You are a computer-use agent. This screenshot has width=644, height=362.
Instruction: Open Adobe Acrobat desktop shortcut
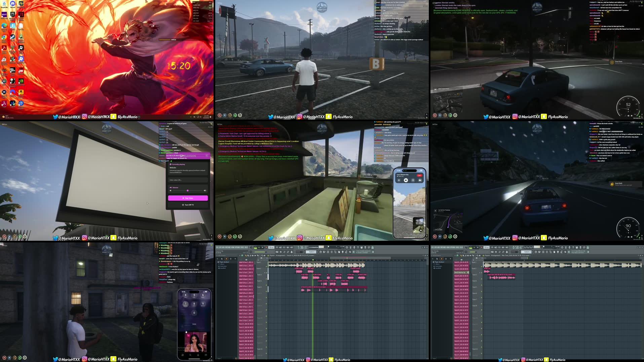4,47
